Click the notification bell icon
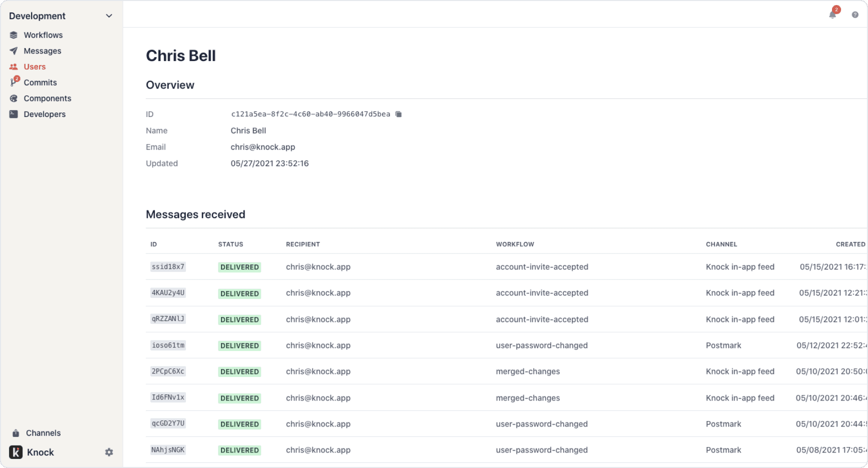868x468 pixels. coord(832,14)
